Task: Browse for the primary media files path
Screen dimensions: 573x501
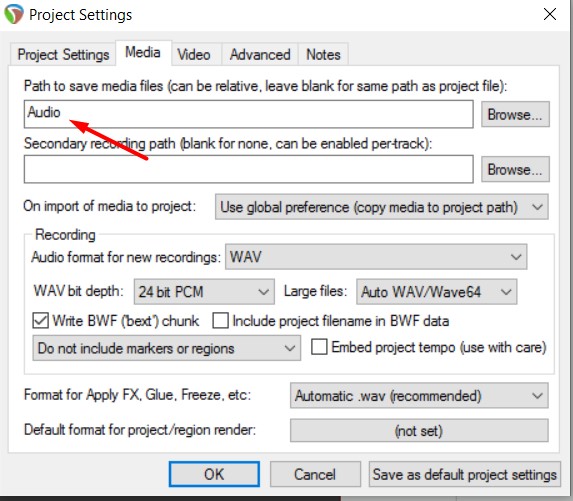Action: point(515,114)
